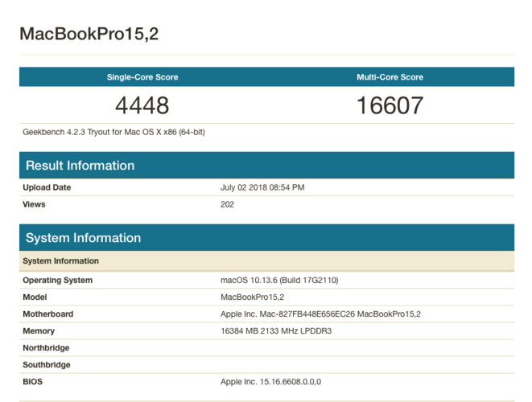Click the views count 202
532x402 pixels.
pos(227,204)
